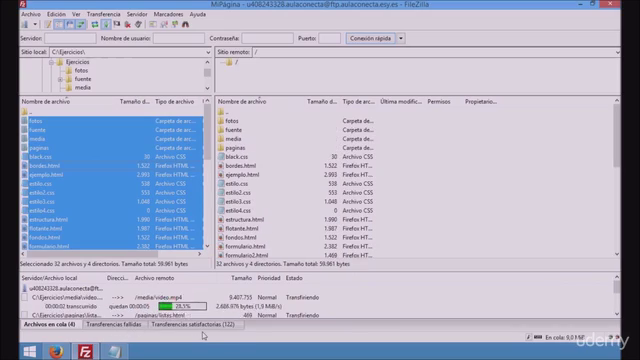Click remote black.css file icon
This screenshot has height=360, width=640.
point(221,157)
